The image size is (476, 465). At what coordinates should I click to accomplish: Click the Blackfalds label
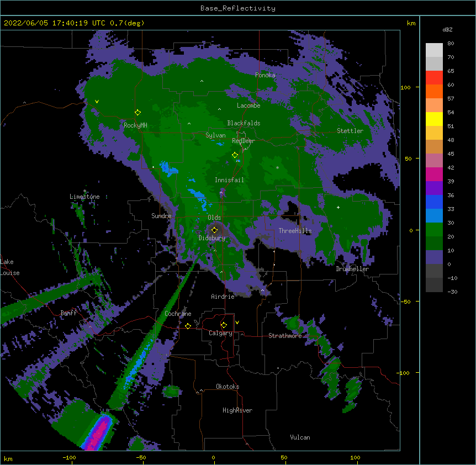(x=244, y=123)
